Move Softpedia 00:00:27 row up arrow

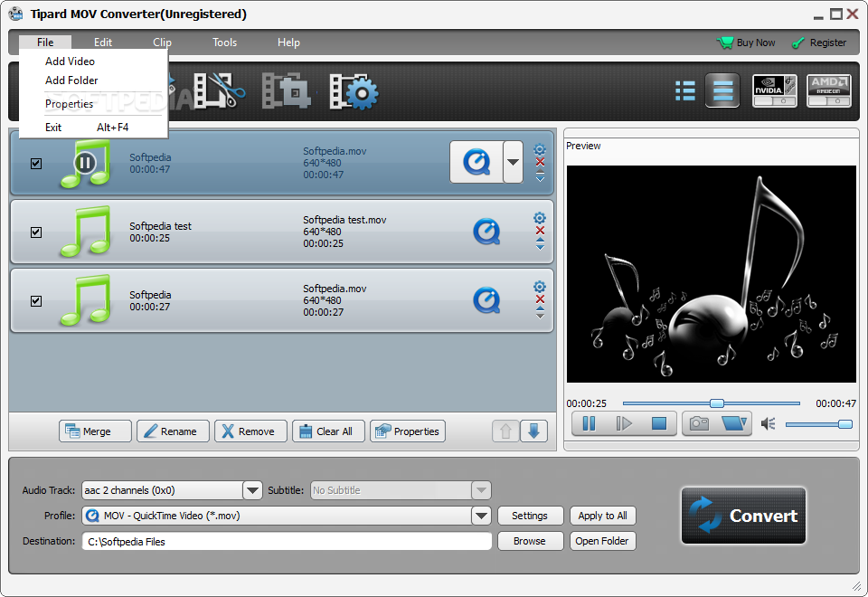[x=541, y=308]
